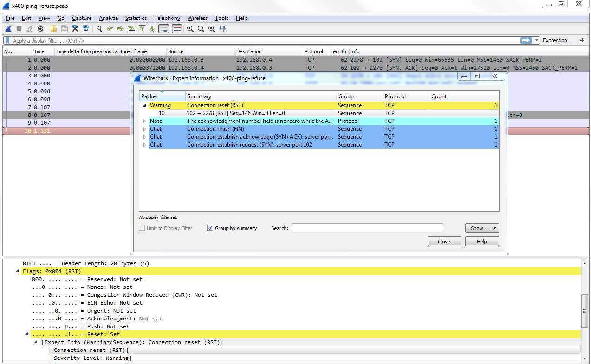Enable the Limit to Display Filter checkbox

[x=142, y=228]
